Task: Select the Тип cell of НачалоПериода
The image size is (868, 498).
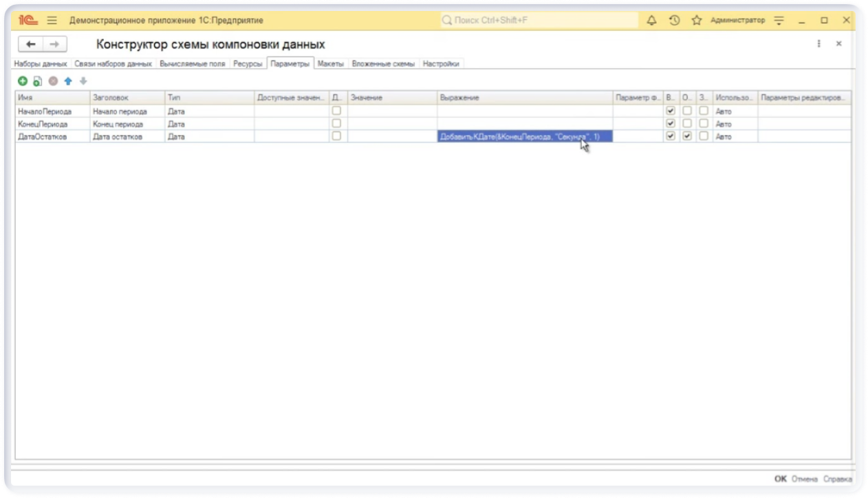Action: click(209, 111)
